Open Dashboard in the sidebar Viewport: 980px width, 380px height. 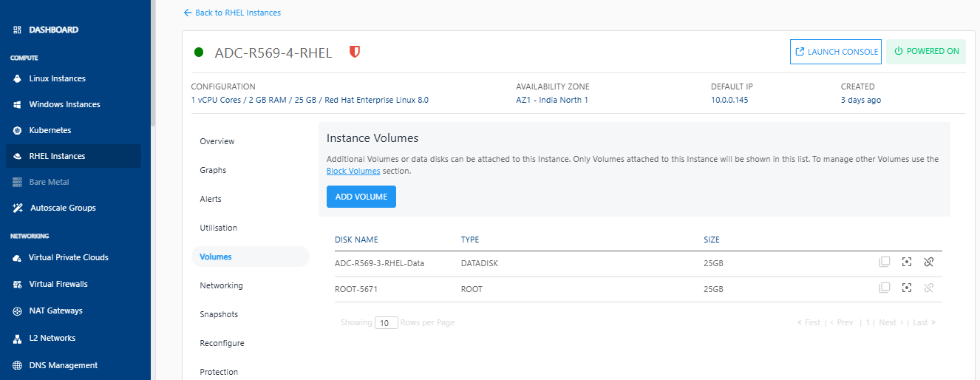click(53, 30)
